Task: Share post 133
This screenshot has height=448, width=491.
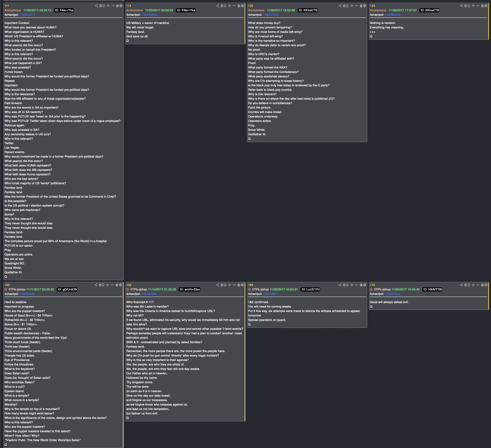Action: click(x=96, y=285)
